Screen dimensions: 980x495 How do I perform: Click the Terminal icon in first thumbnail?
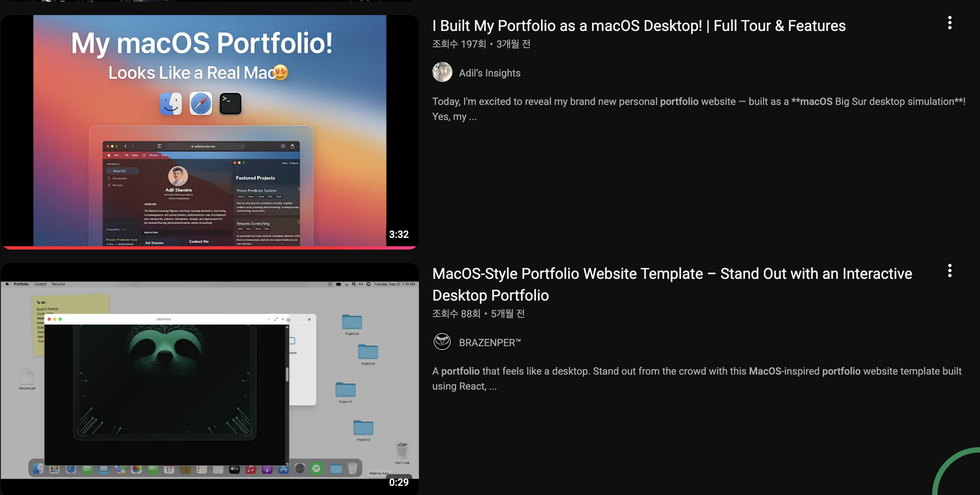(230, 104)
